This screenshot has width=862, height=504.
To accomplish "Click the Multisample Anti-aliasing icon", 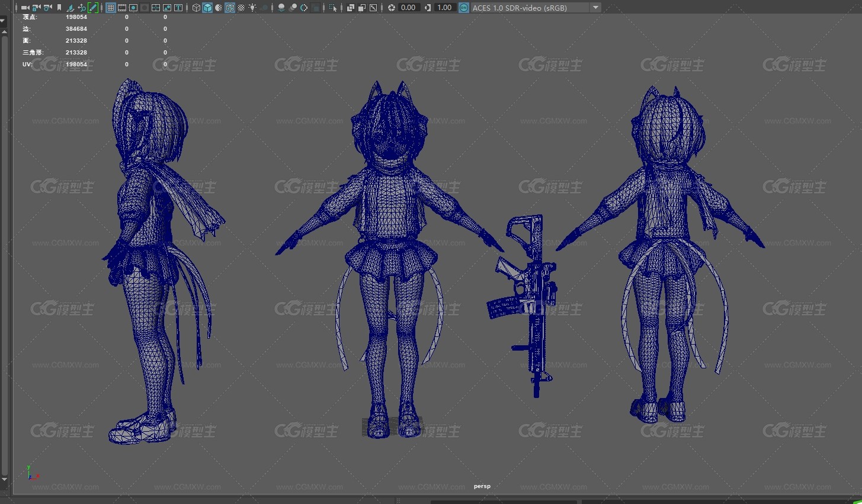I will tap(304, 8).
